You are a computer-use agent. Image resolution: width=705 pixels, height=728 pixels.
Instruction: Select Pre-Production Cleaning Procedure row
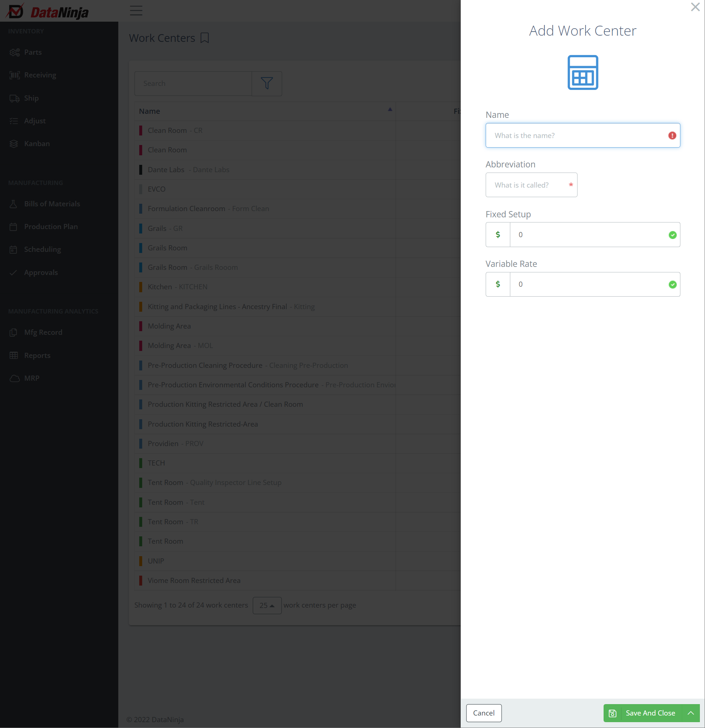297,366
